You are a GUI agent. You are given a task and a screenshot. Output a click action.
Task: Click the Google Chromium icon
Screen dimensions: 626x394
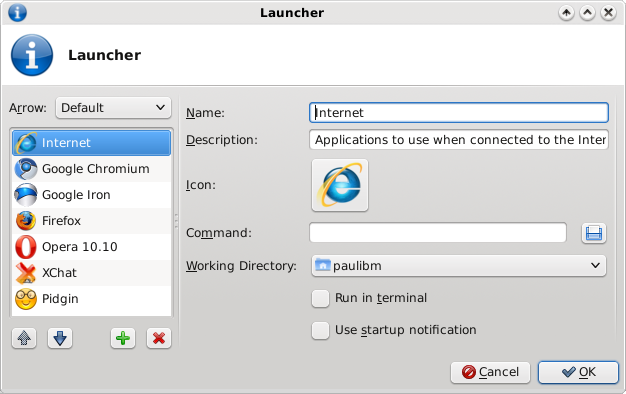point(26,169)
